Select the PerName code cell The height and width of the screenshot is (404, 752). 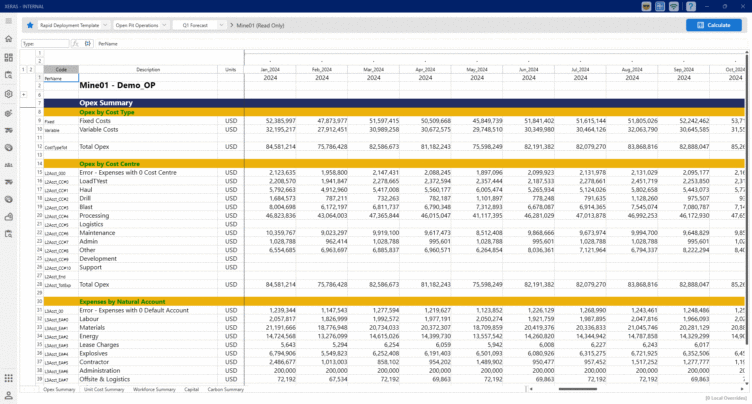coord(61,78)
